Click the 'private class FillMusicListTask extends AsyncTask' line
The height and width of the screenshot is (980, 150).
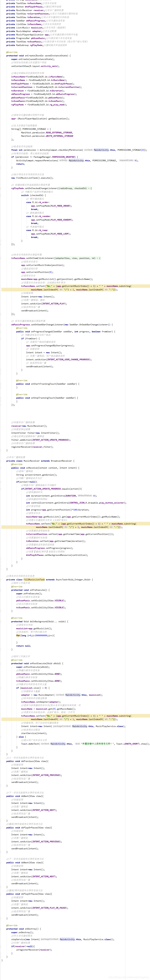click(x=49, y=579)
